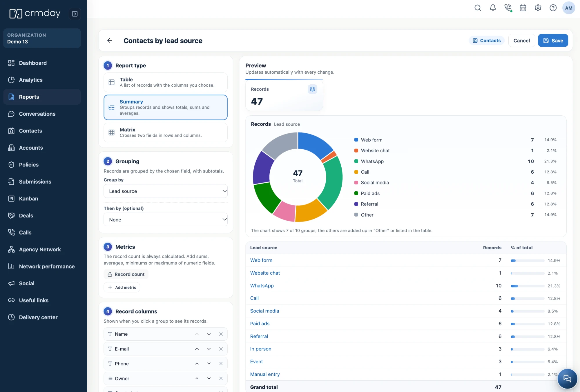Open Kanban in the sidebar
The height and width of the screenshot is (392, 580).
tap(42, 199)
